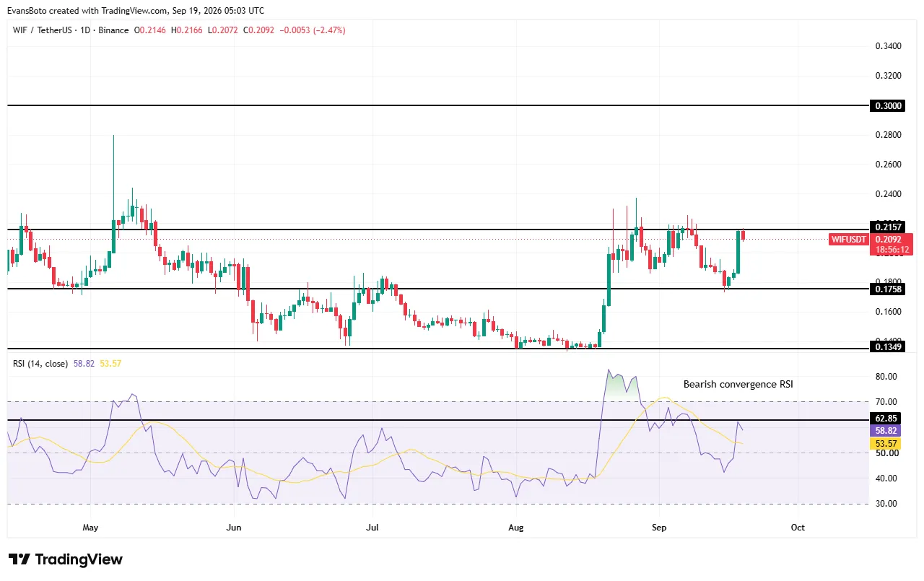Click the TradingView logo icon
The width and height of the screenshot is (924, 581).
click(x=19, y=559)
